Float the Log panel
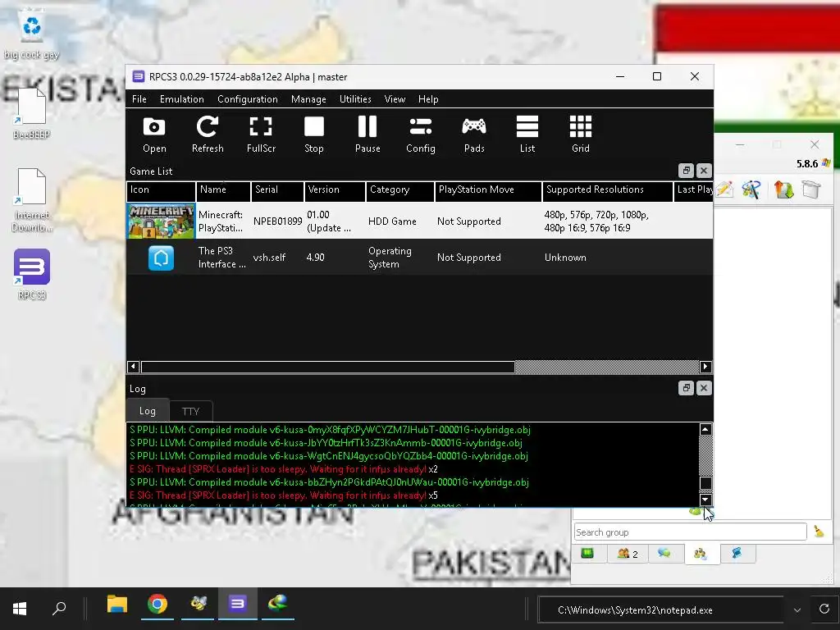 coord(687,388)
